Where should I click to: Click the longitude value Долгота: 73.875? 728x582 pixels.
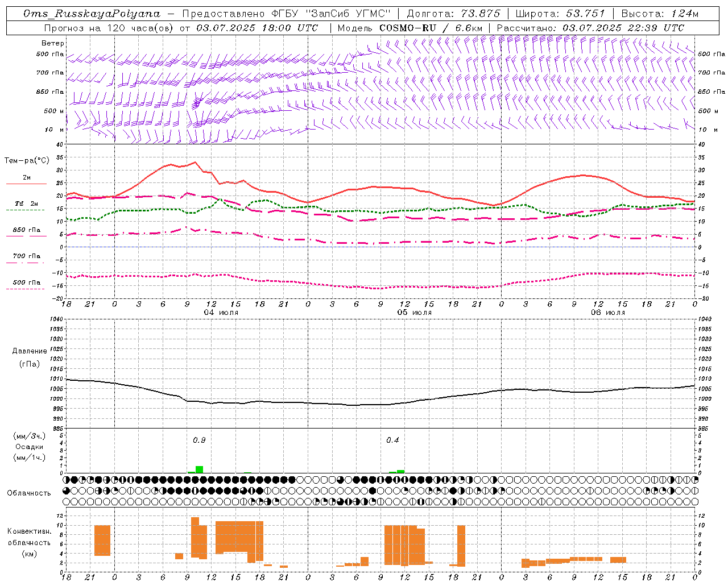[453, 14]
